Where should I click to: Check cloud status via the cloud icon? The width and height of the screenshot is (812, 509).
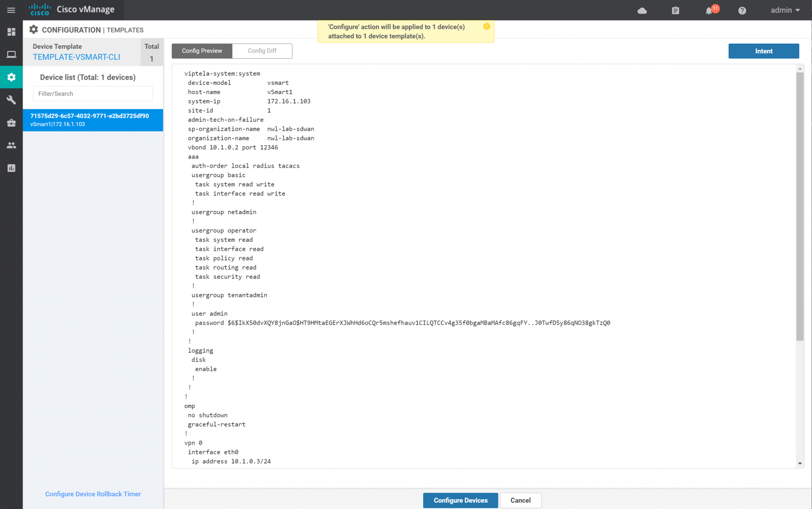[642, 11]
